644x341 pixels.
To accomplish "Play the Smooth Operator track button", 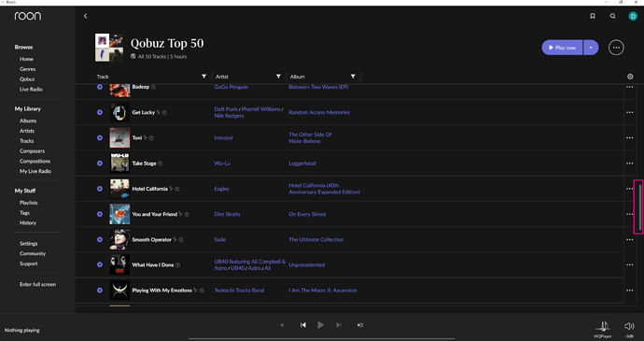I will [99, 239].
